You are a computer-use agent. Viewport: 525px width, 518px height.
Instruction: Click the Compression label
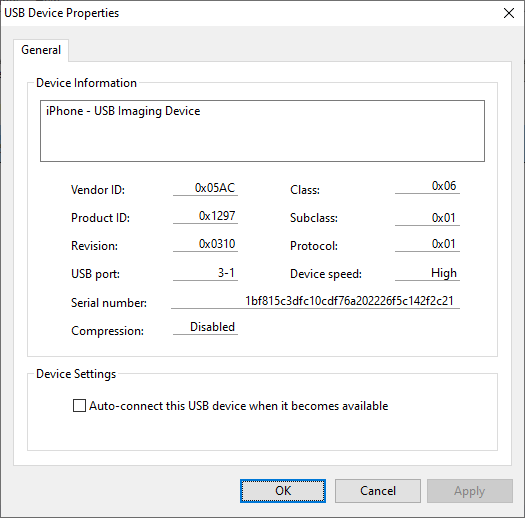point(107,331)
